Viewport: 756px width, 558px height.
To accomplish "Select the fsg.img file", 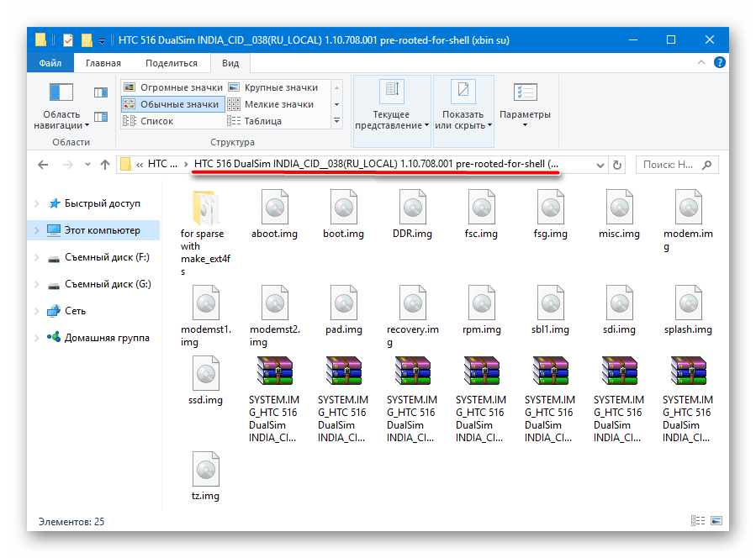I will [550, 214].
